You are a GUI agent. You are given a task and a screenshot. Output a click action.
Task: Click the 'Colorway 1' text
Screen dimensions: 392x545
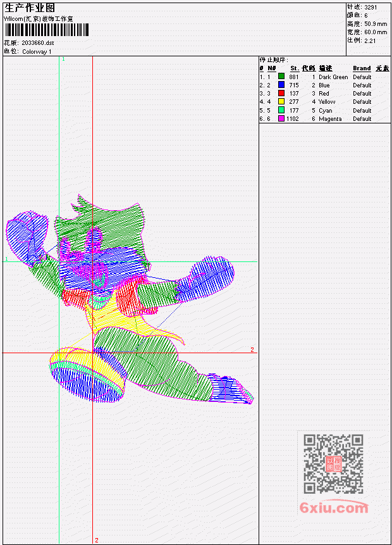(x=37, y=52)
